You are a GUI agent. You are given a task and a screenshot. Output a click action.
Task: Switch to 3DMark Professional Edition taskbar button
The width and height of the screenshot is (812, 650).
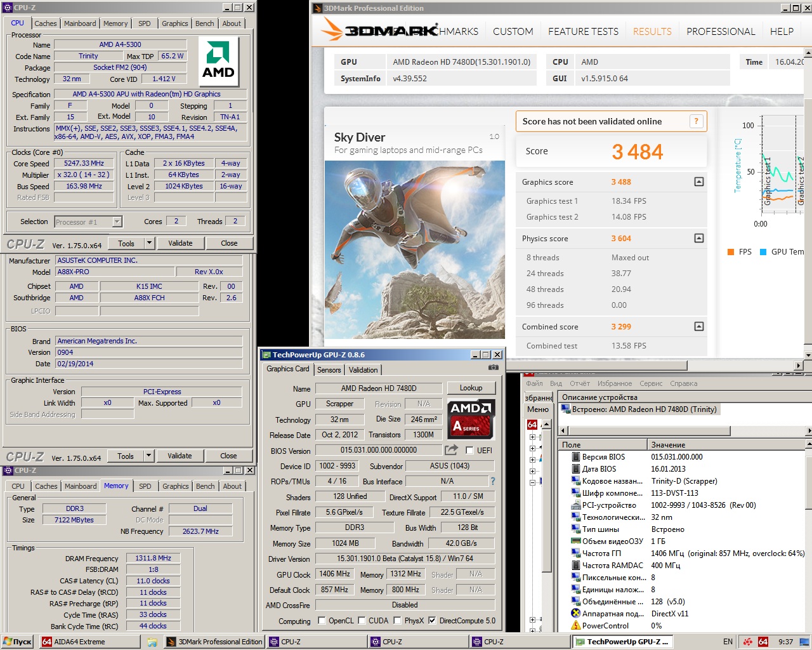(214, 642)
